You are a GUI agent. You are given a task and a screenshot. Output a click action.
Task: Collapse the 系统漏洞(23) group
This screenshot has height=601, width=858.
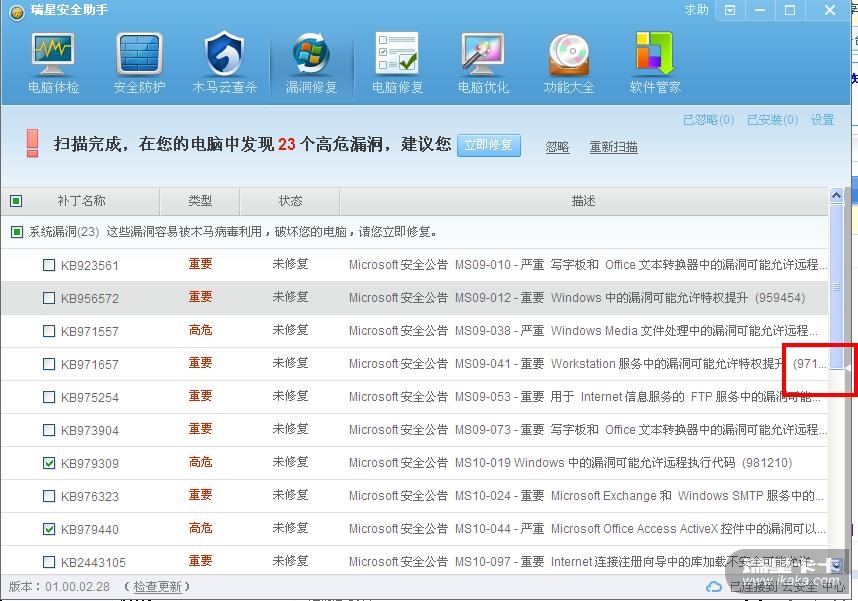tap(16, 232)
